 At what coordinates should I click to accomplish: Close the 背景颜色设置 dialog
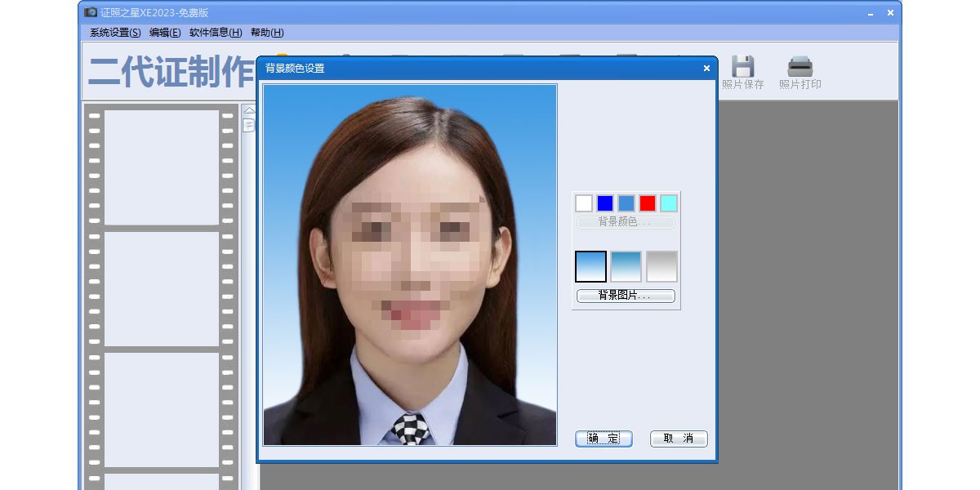point(706,69)
